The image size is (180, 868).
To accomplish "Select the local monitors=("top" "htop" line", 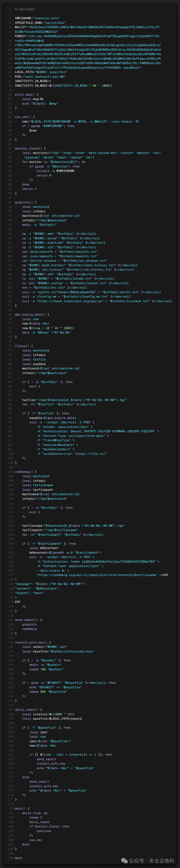I will click(x=91, y=153).
